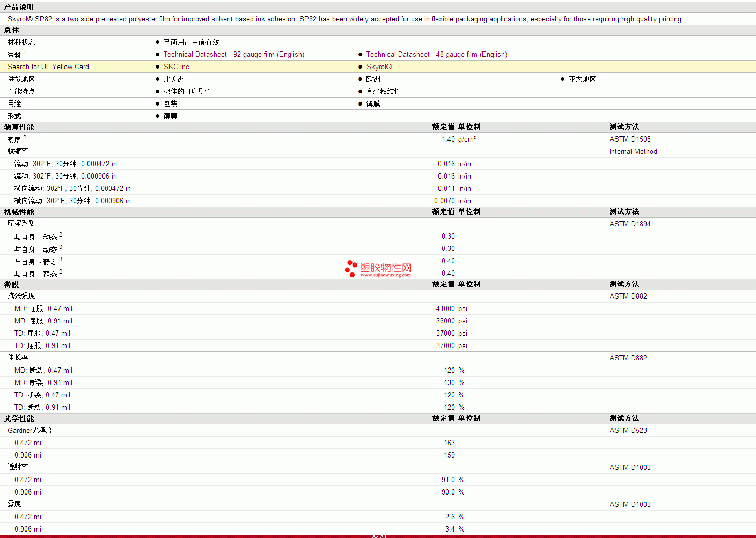The width and height of the screenshot is (756, 538).
Task: Select the Skyrol® SP82 product description paragraph
Action: 345,19
